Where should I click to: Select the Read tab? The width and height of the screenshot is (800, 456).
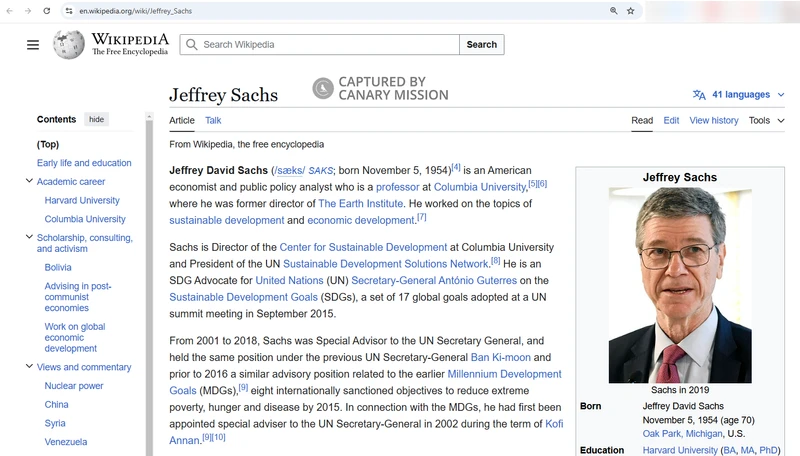tap(642, 120)
